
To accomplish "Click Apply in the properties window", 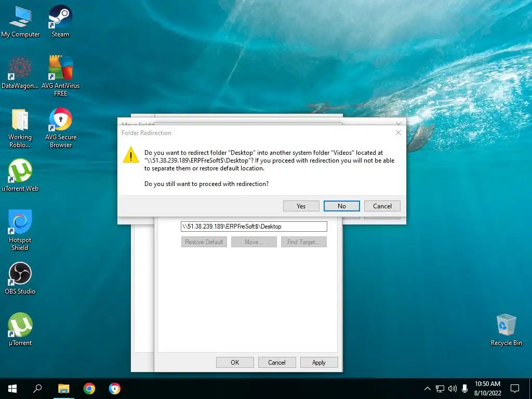I will (x=319, y=362).
